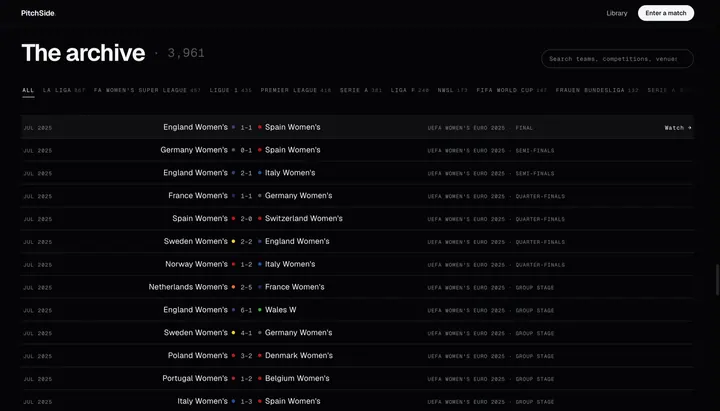Click the page vertical scrollbar thumb

tap(718, 280)
